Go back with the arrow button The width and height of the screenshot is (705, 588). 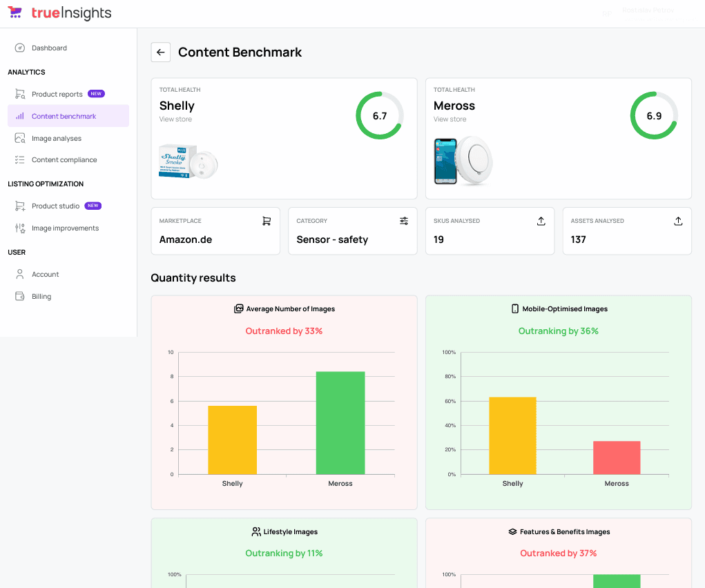click(x=160, y=52)
